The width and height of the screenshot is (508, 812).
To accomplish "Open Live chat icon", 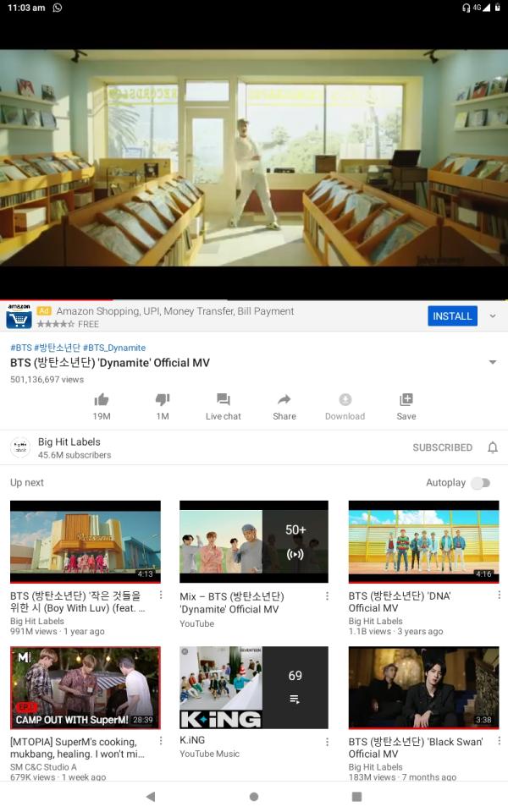I will tap(223, 399).
